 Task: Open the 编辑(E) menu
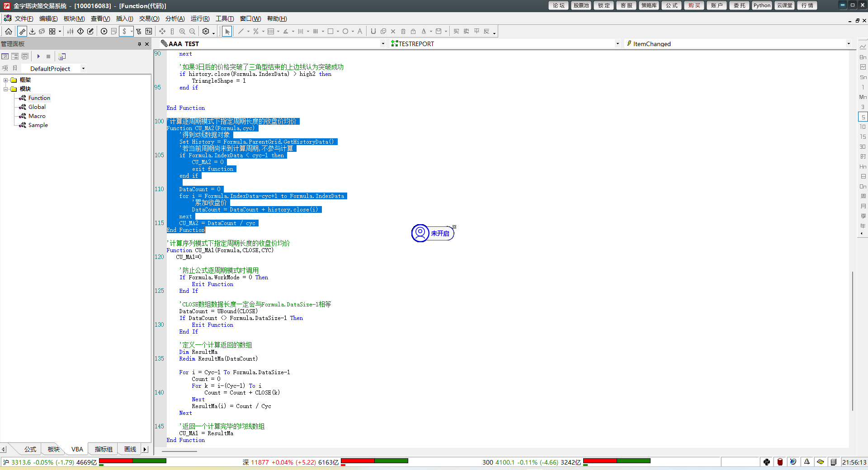48,19
